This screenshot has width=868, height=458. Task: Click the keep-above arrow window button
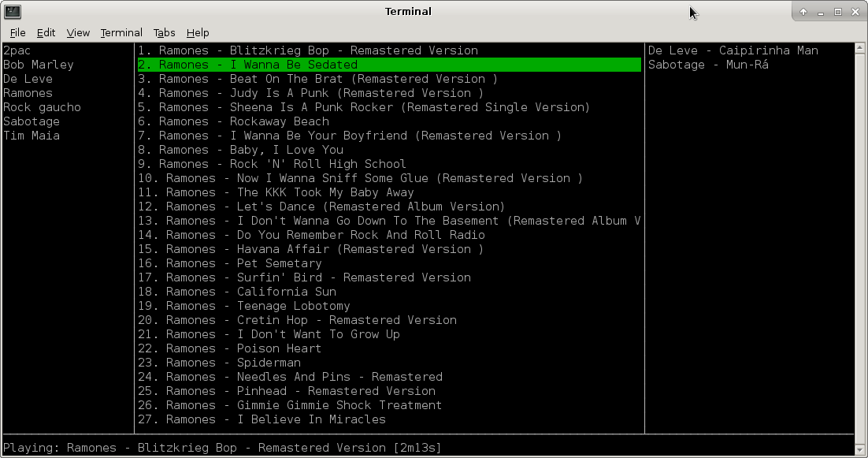pos(803,12)
